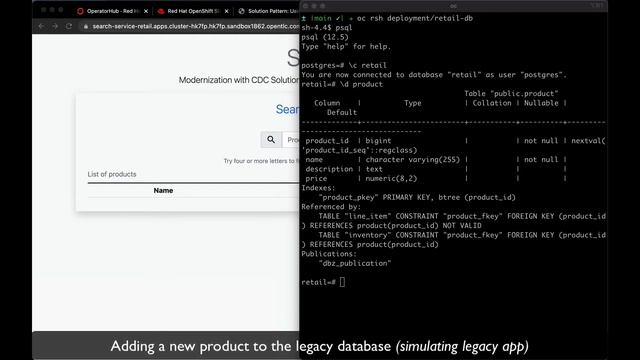640x360 pixels.
Task: Click 'oc rsh deployment/retail-db' command in terminal
Action: [415, 18]
